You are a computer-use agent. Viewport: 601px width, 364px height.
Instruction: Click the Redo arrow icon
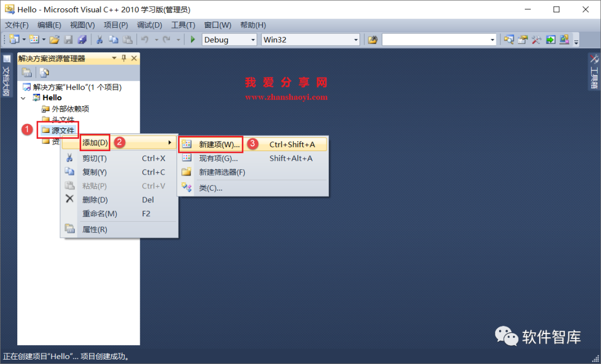166,39
